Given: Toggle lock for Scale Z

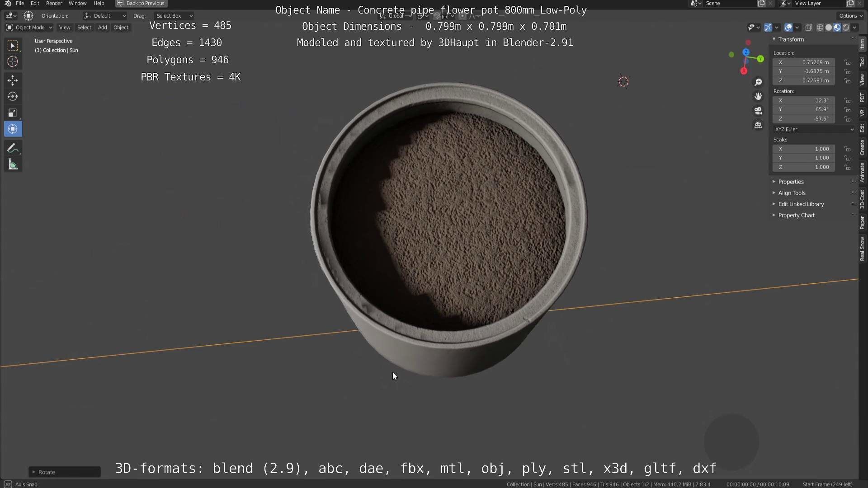Looking at the screenshot, I should tap(847, 167).
